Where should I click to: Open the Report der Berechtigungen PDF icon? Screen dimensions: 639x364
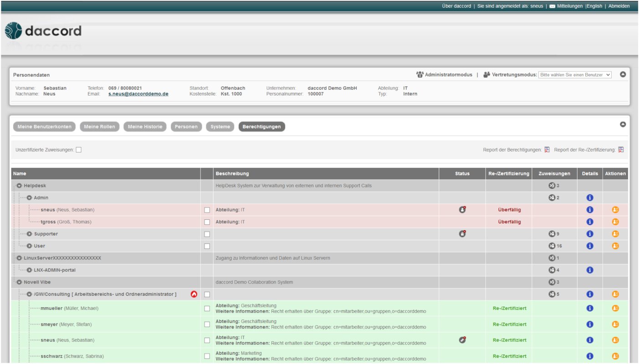click(x=547, y=150)
